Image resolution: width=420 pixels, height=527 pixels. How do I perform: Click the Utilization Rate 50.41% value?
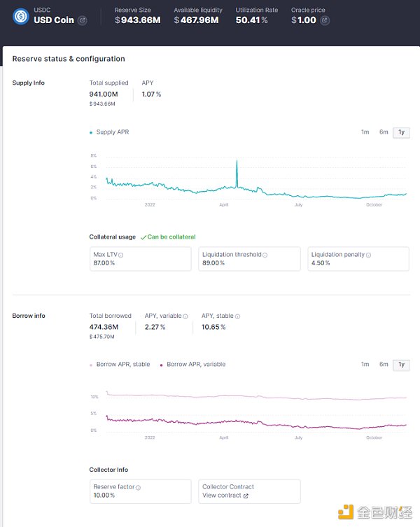click(251, 20)
